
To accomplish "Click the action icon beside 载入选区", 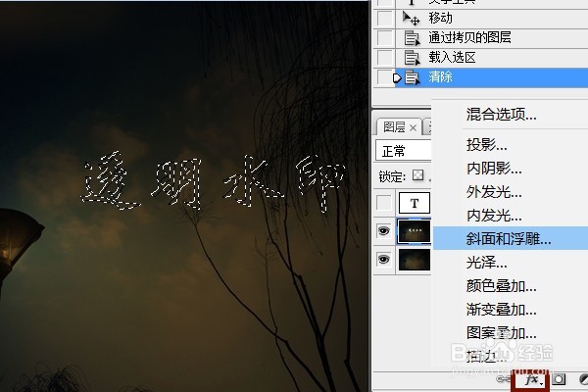I will coord(412,58).
